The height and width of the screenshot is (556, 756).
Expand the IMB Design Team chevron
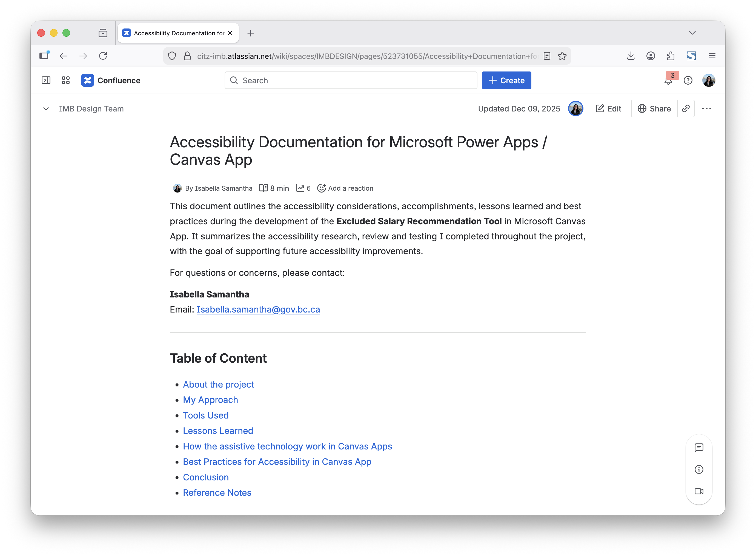pos(46,109)
